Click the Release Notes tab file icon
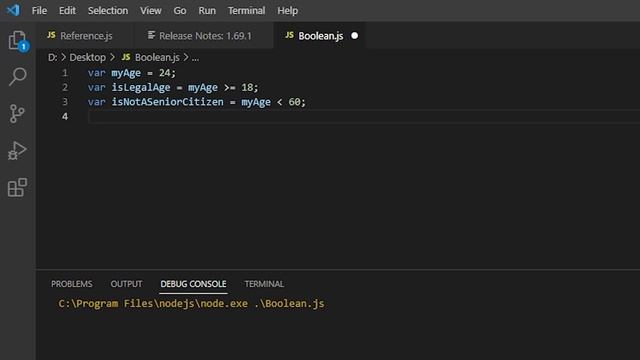Viewport: 640px width, 360px height. pos(151,35)
